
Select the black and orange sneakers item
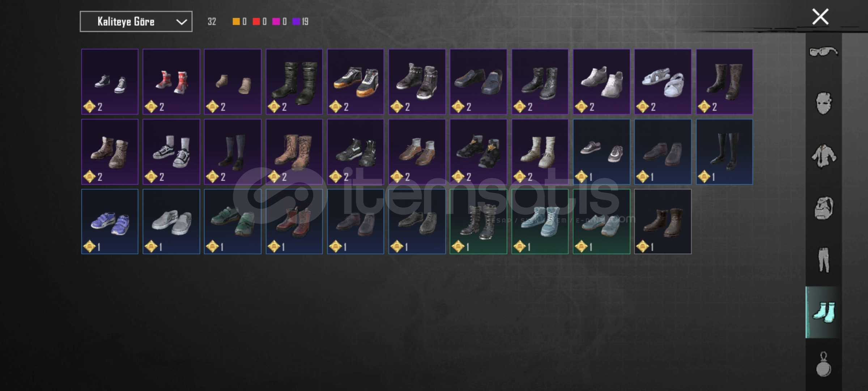[356, 82]
